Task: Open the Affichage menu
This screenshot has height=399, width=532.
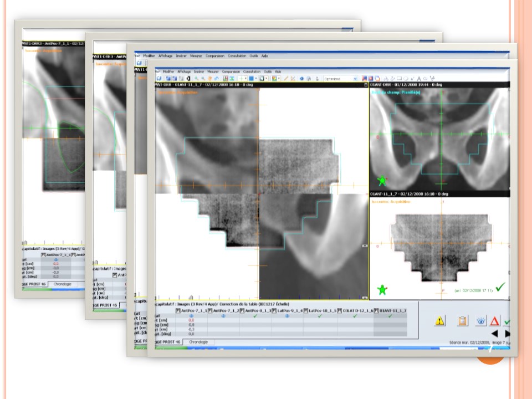Action: click(x=183, y=71)
